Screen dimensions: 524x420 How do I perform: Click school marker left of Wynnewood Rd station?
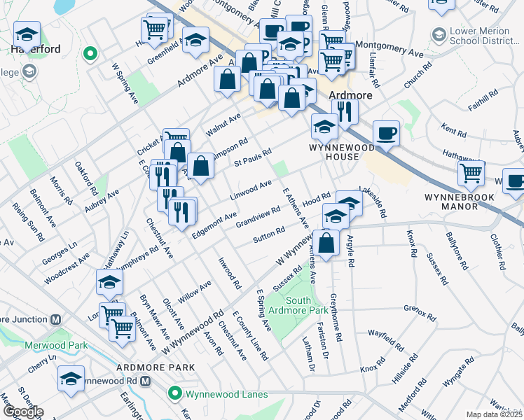70,379
